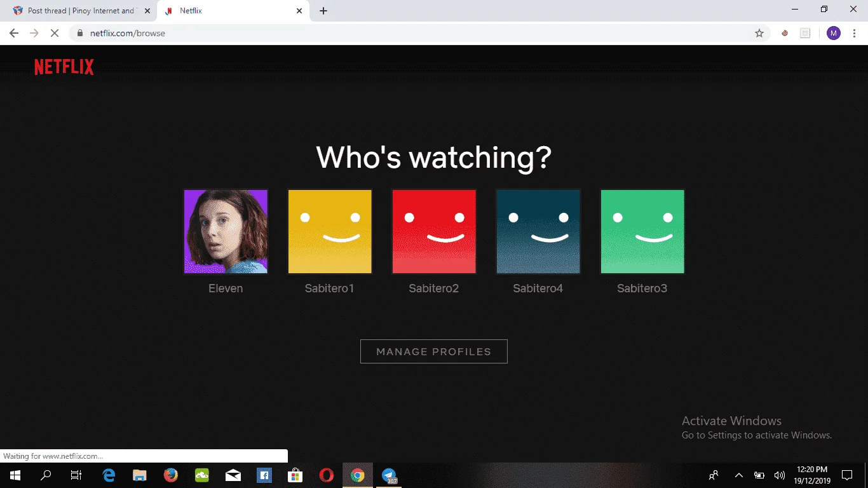
Task: Stop loading the page
Action: (55, 33)
